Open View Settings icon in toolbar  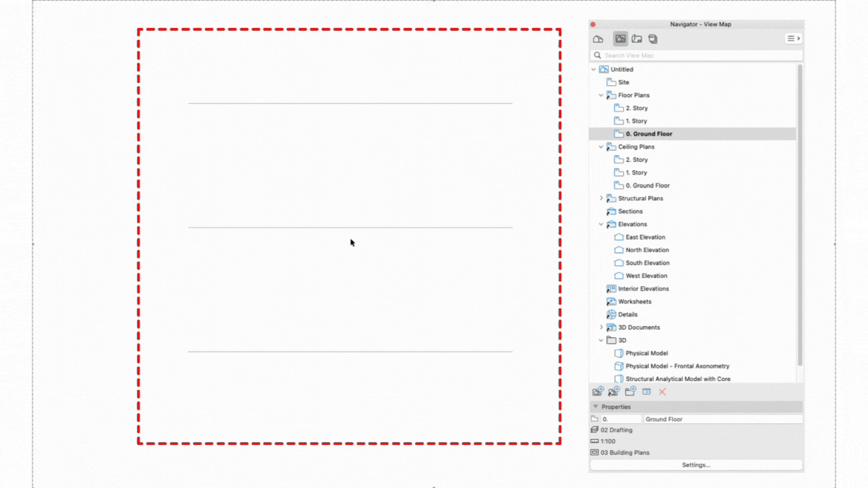pyautogui.click(x=646, y=392)
